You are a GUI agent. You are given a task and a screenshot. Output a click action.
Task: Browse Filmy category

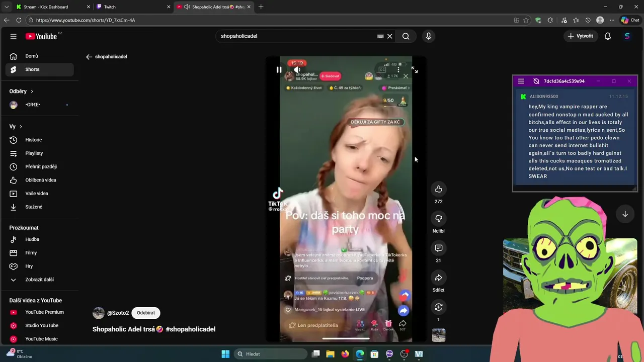39,253
